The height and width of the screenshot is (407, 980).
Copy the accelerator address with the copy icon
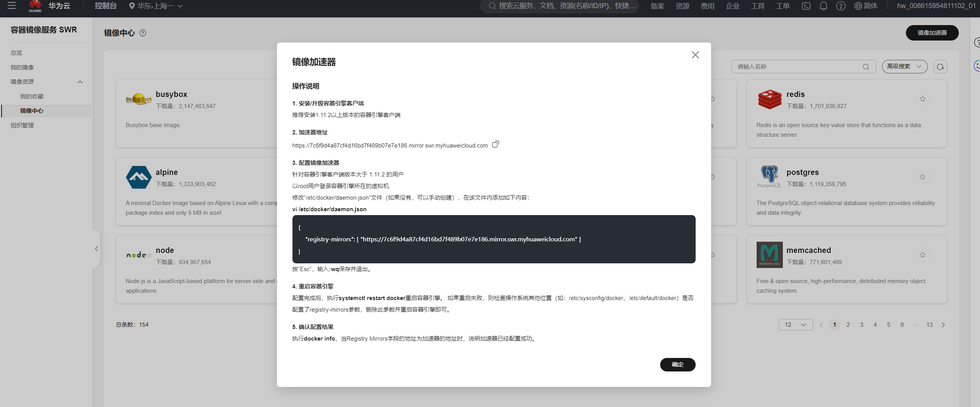[495, 144]
